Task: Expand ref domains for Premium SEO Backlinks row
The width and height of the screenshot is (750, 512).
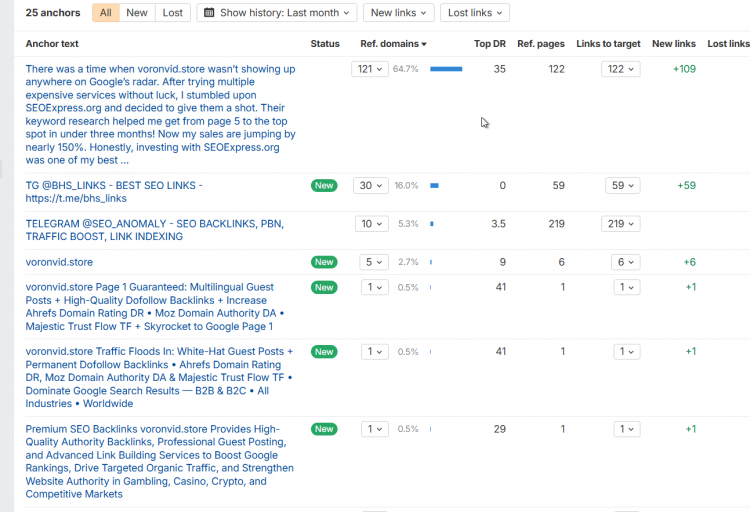Action: [x=375, y=429]
